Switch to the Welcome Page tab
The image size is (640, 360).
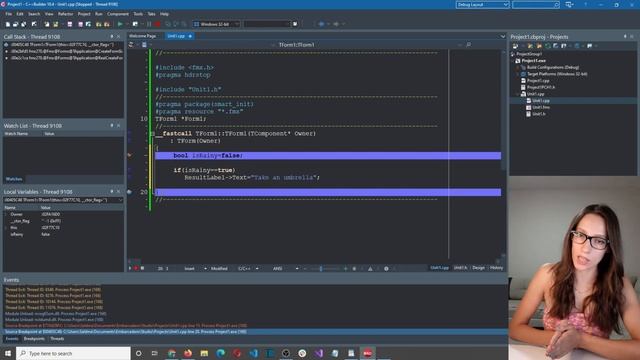(x=142, y=36)
